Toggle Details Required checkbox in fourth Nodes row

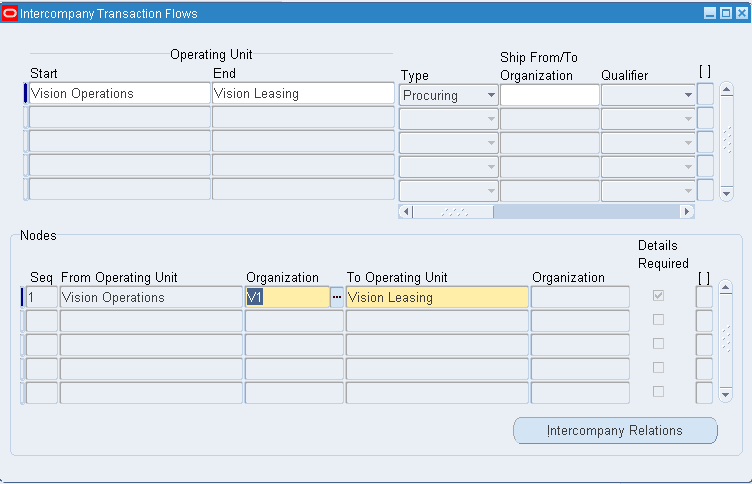pos(658,367)
